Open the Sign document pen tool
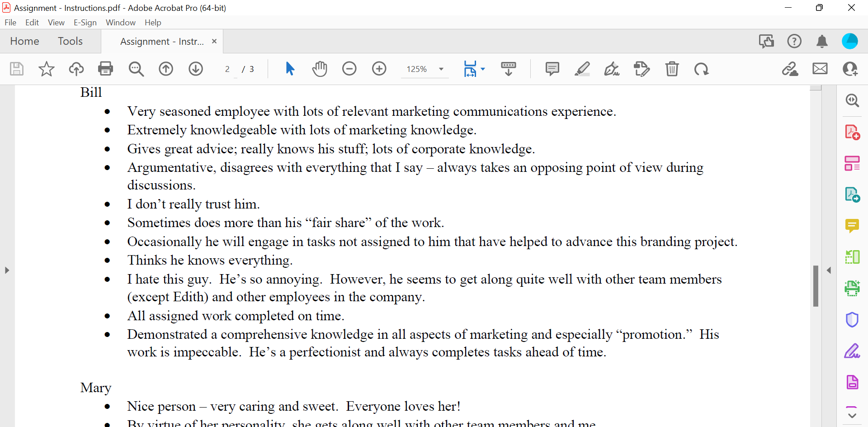The height and width of the screenshot is (427, 868). (612, 69)
